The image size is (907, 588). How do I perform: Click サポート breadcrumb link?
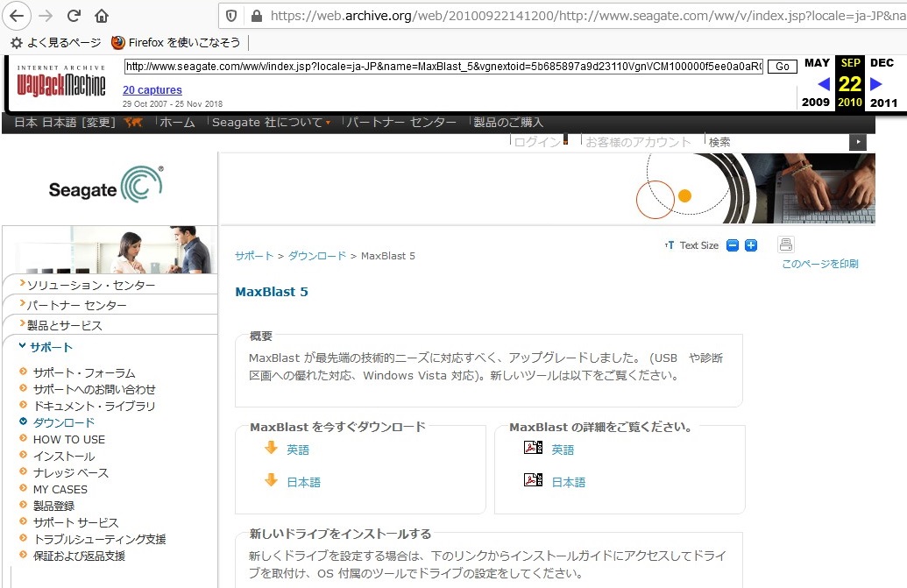254,256
